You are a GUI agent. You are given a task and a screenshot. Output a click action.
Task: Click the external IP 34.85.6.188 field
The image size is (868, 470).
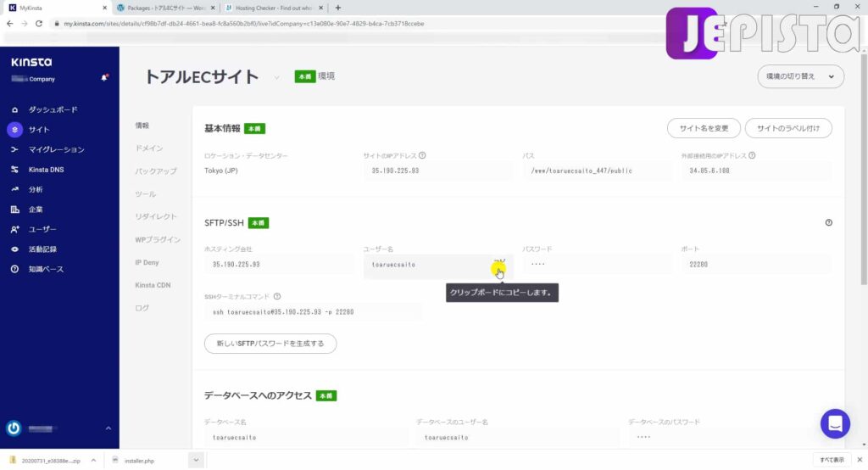click(755, 171)
